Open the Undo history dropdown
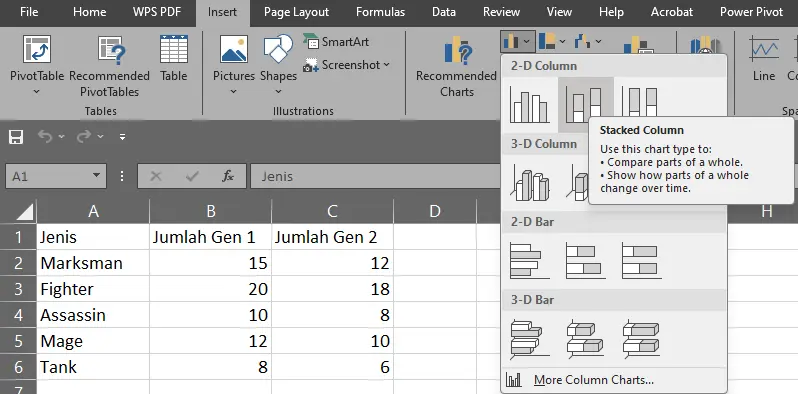This screenshot has width=798, height=394. pos(62,136)
